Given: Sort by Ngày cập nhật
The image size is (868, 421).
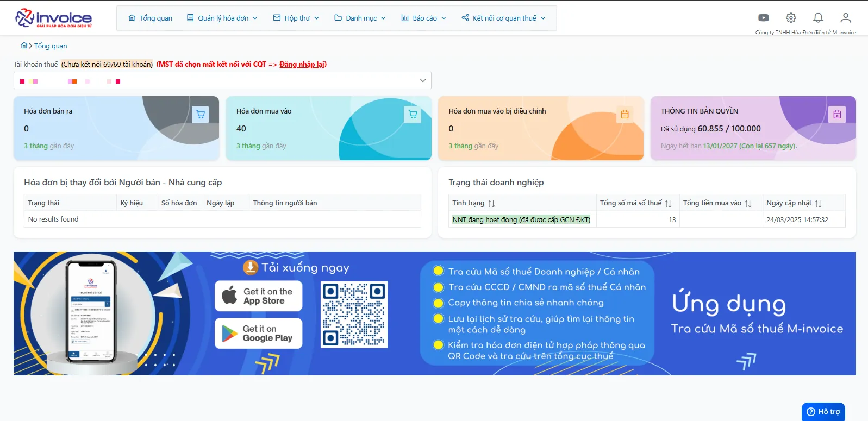Looking at the screenshot, I should coord(818,203).
